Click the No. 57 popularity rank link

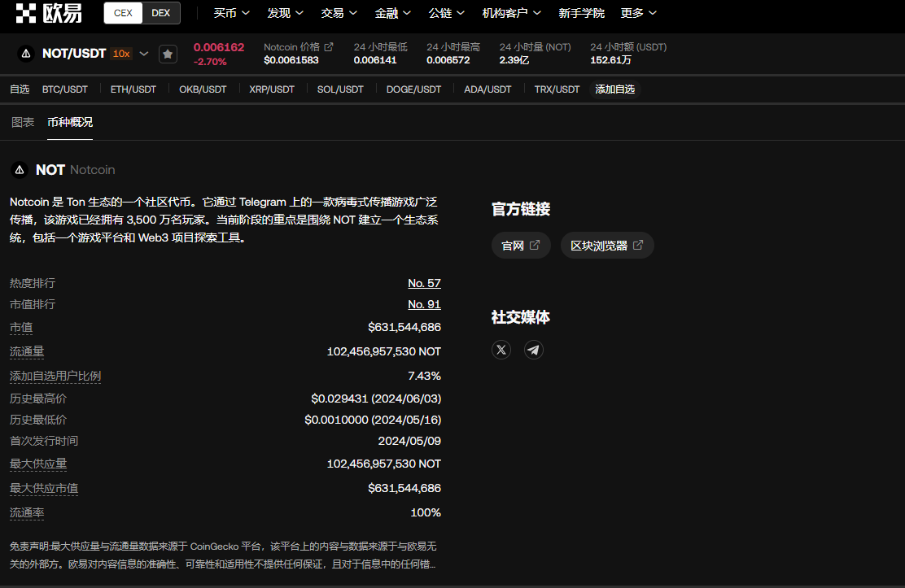pos(424,283)
